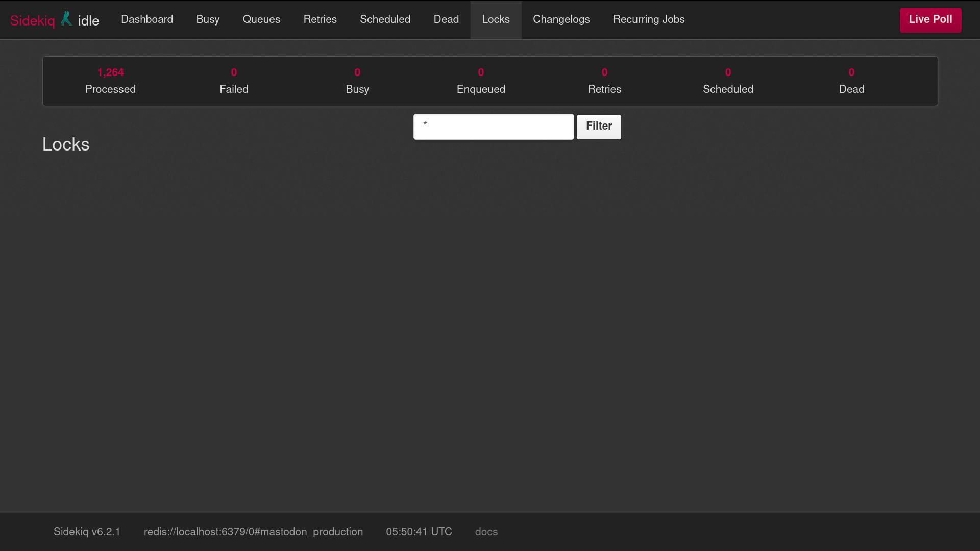Click the 1,264 Processed stat
Image resolution: width=980 pixels, height=551 pixels.
pos(110,81)
